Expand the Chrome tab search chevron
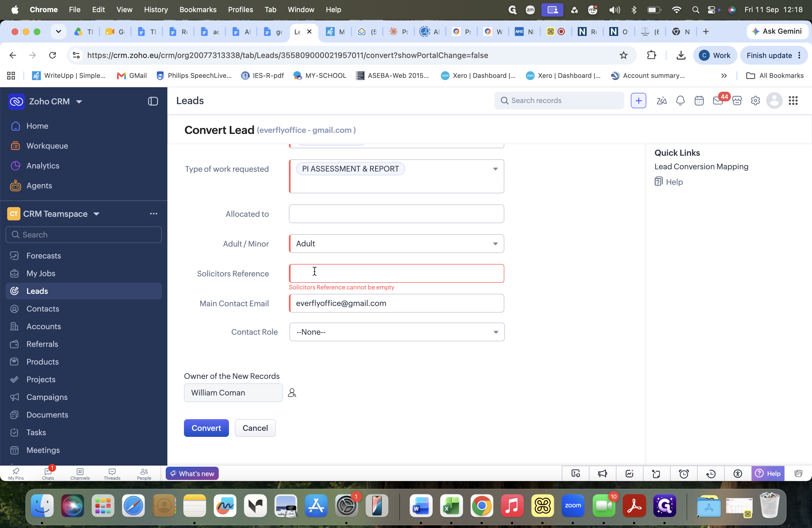The width and height of the screenshot is (812, 528). point(58,32)
